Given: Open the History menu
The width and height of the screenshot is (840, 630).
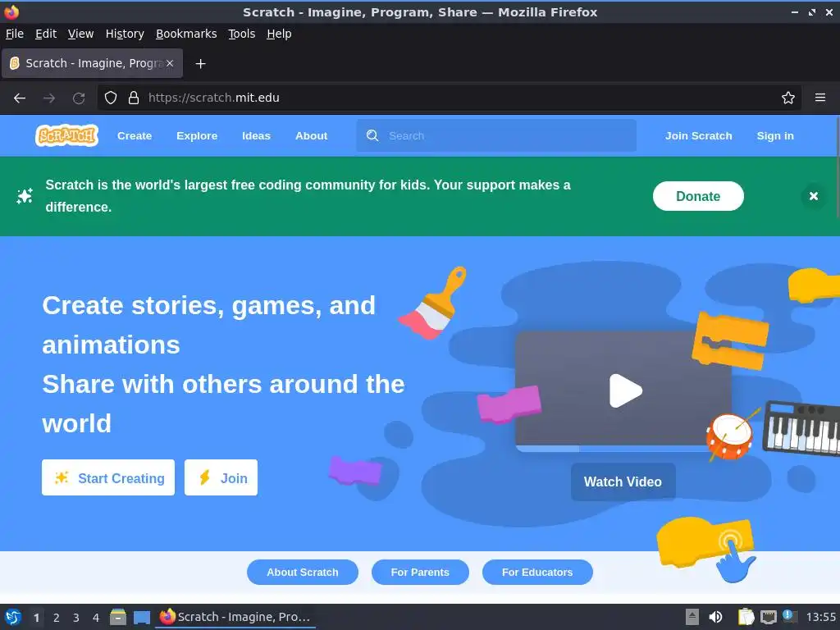Looking at the screenshot, I should click(x=125, y=34).
